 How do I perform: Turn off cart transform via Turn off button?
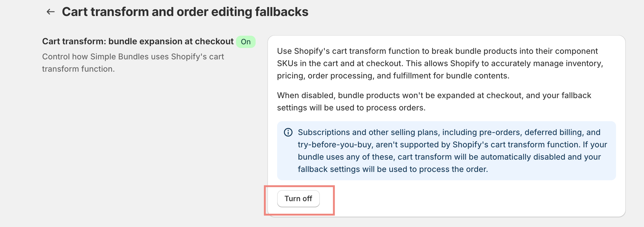(x=298, y=199)
